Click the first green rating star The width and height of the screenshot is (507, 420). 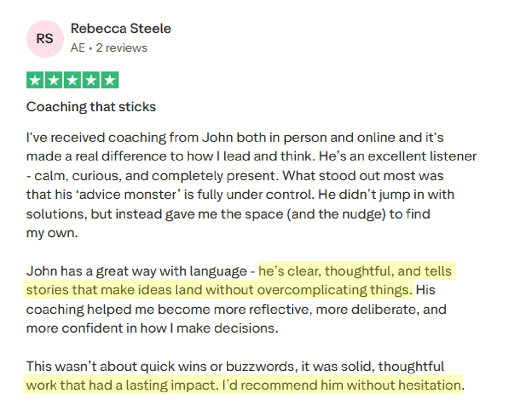[35, 80]
